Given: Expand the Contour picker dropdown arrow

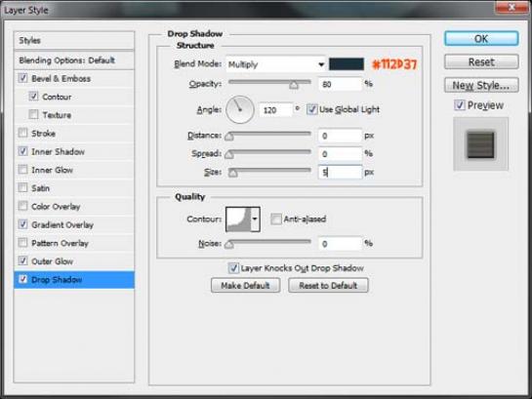Looking at the screenshot, I should tap(255, 219).
